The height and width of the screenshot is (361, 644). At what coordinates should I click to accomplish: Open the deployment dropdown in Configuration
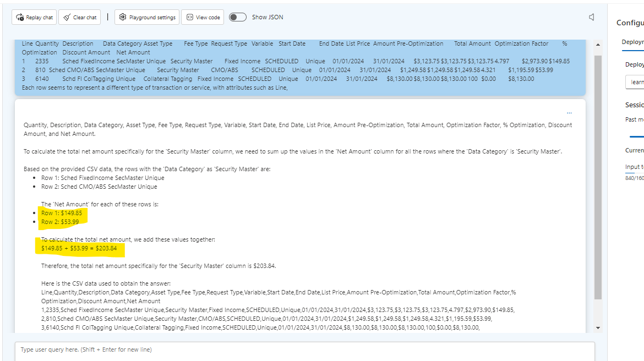635,82
